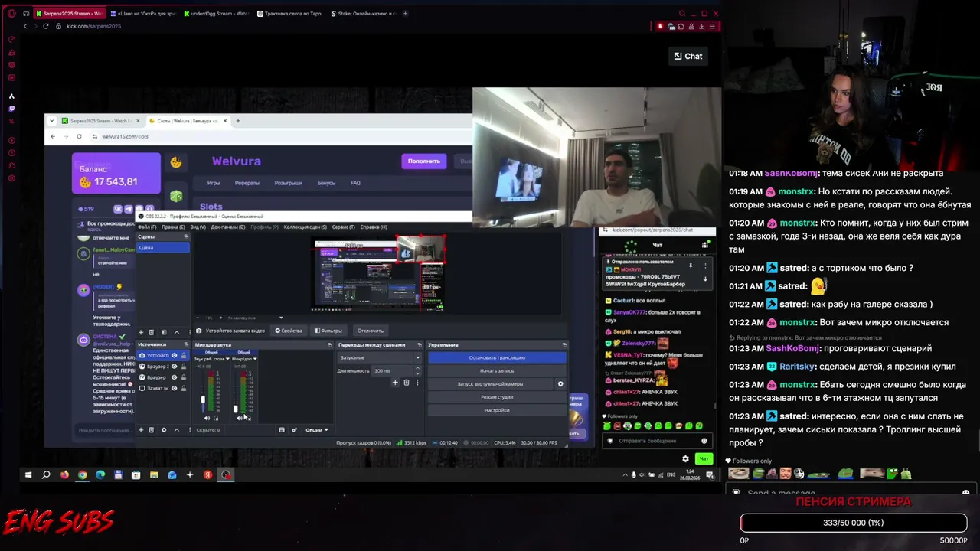Open the Twitch sidebar icon
Viewport: 980px width, 551px height.
point(11,109)
